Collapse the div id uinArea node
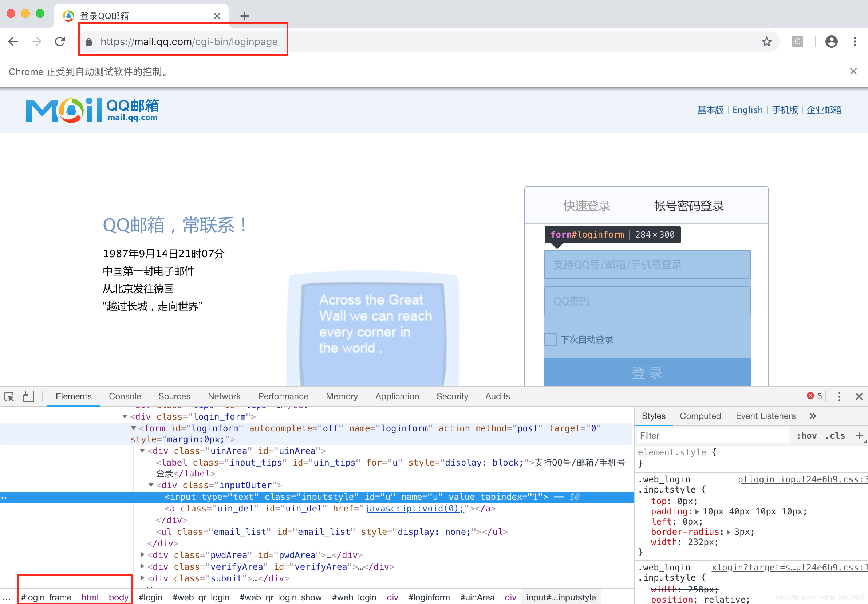This screenshot has height=604, width=868. coord(142,451)
